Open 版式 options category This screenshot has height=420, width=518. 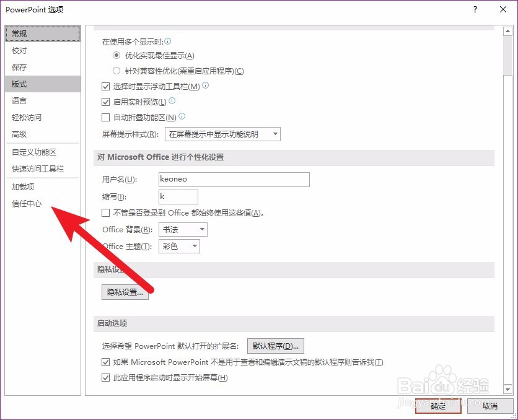click(43, 84)
